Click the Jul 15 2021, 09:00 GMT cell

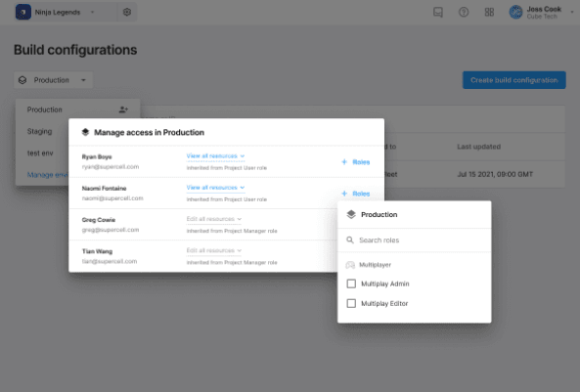[495, 174]
